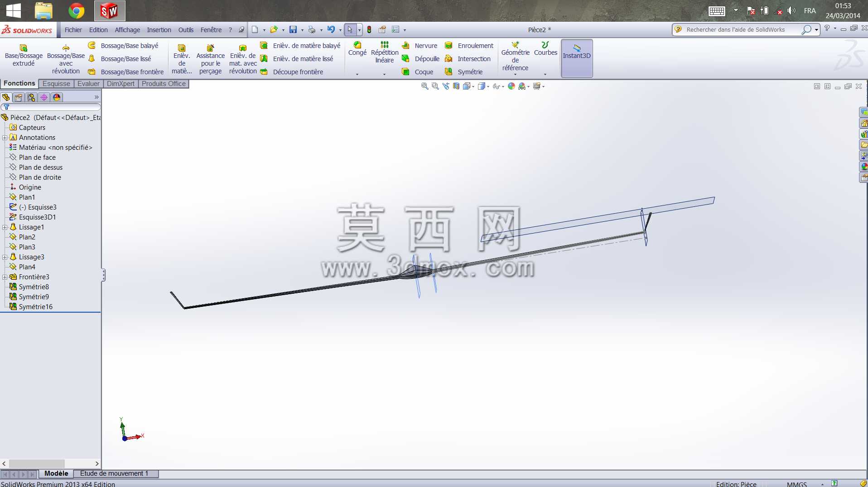Screen dimensions: 868x487
Task: Open ConfigurationManager tab icon in left panel
Action: [31, 97]
